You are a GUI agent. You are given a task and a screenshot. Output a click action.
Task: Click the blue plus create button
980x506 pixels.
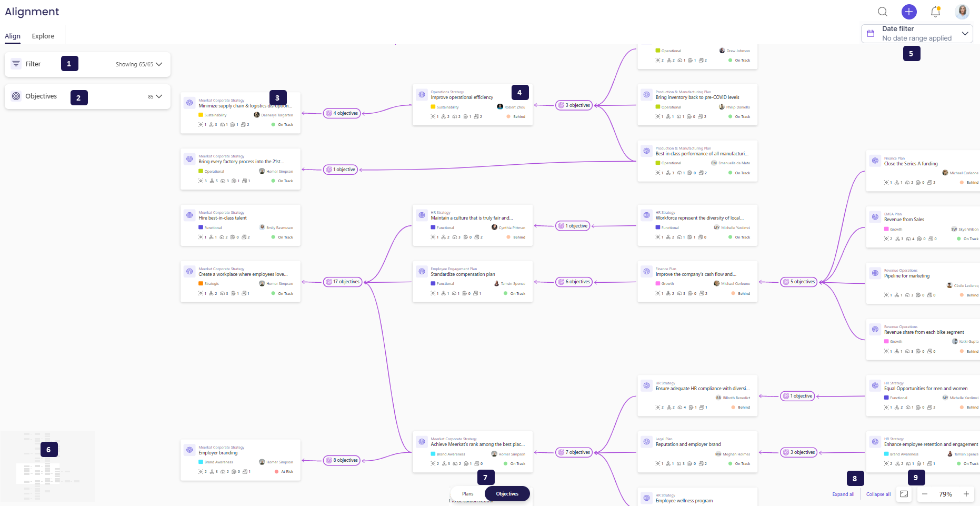[x=909, y=12]
